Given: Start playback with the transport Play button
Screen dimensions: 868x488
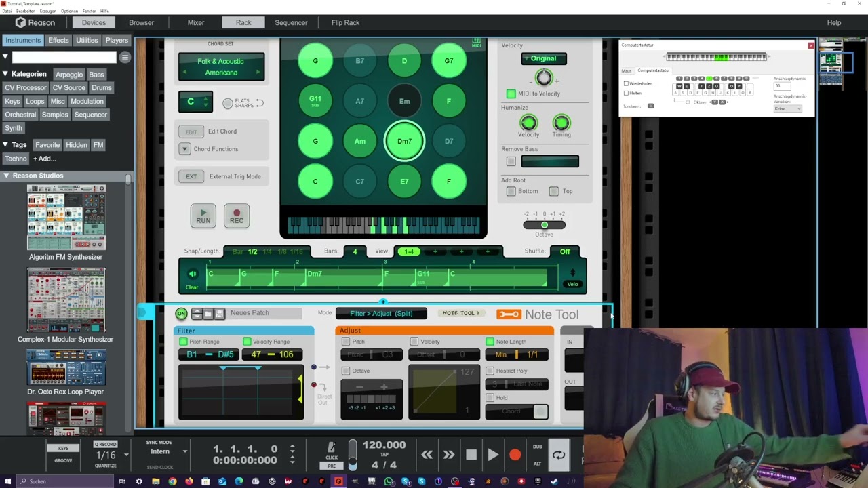Looking at the screenshot, I should [493, 455].
